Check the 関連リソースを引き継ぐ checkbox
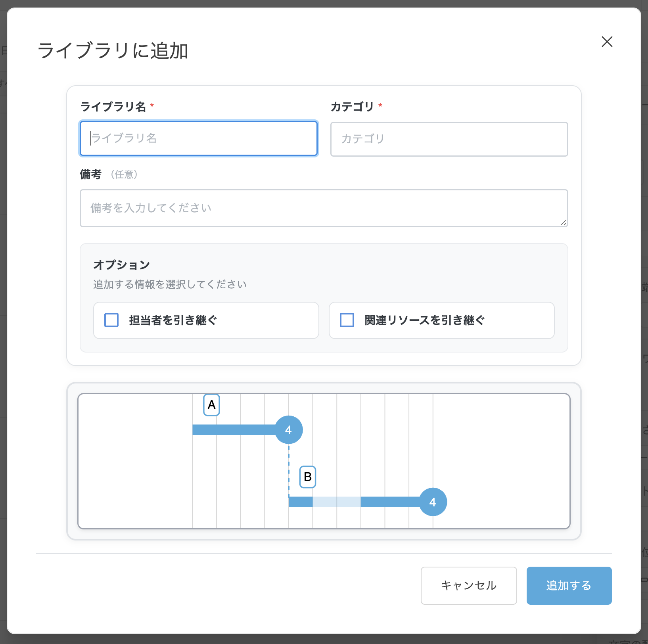The height and width of the screenshot is (644, 648). pos(347,320)
